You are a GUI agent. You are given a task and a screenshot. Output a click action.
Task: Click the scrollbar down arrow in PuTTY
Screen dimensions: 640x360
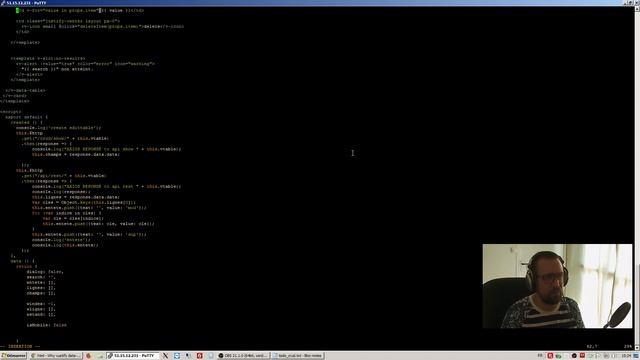point(637,348)
